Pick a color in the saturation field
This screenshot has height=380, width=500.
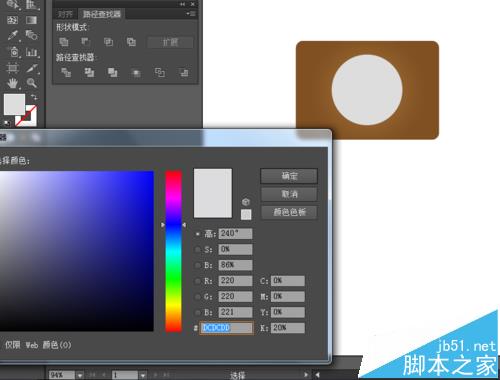click(76, 251)
